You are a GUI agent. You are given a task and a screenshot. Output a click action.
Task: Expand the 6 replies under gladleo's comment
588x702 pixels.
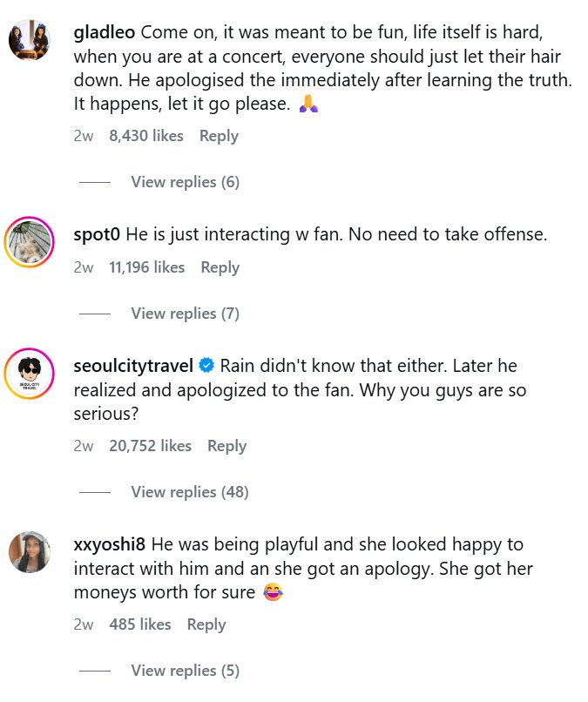185,182
